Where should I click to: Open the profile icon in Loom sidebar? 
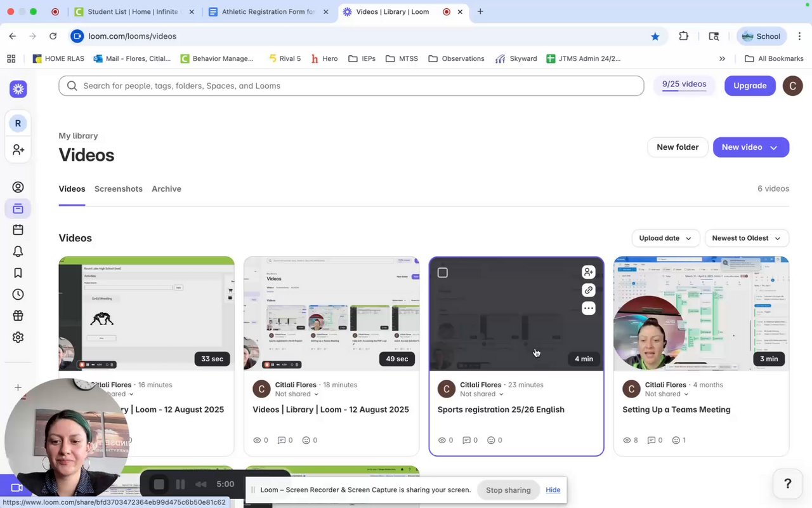(x=18, y=187)
